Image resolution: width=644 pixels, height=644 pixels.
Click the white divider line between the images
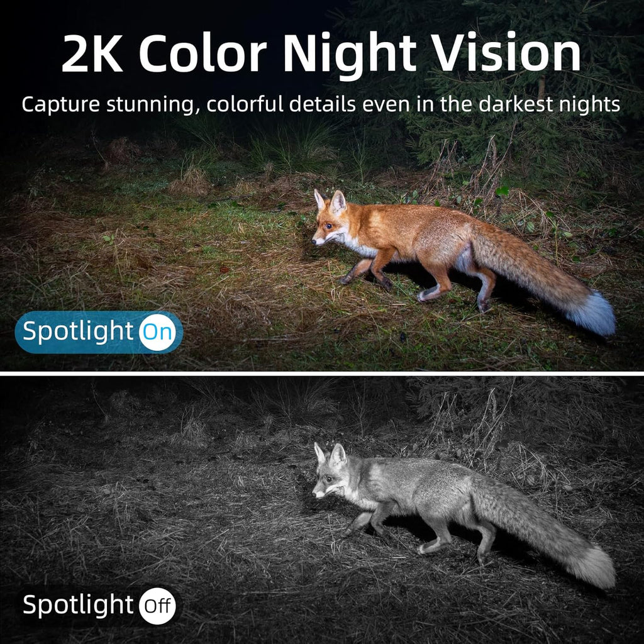[322, 374]
